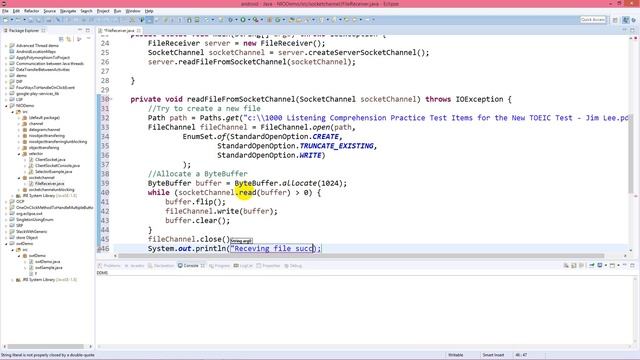
Task: Switch to the LogCat tab
Action: (243, 266)
